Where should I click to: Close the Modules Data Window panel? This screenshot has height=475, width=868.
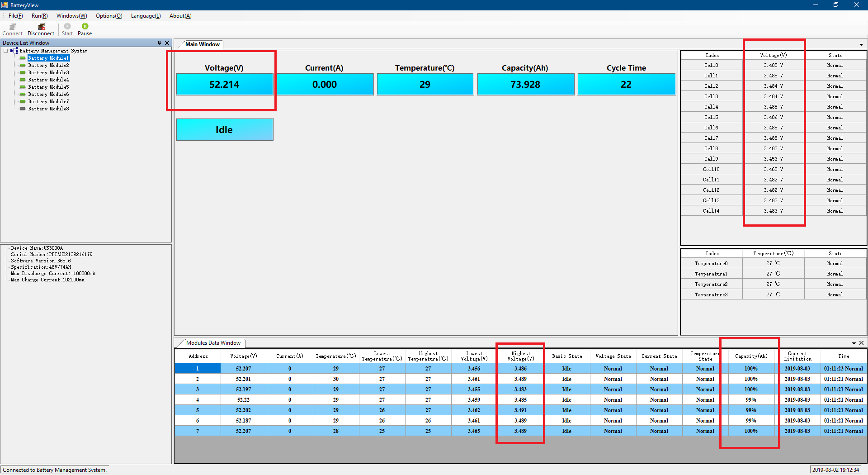coord(861,343)
